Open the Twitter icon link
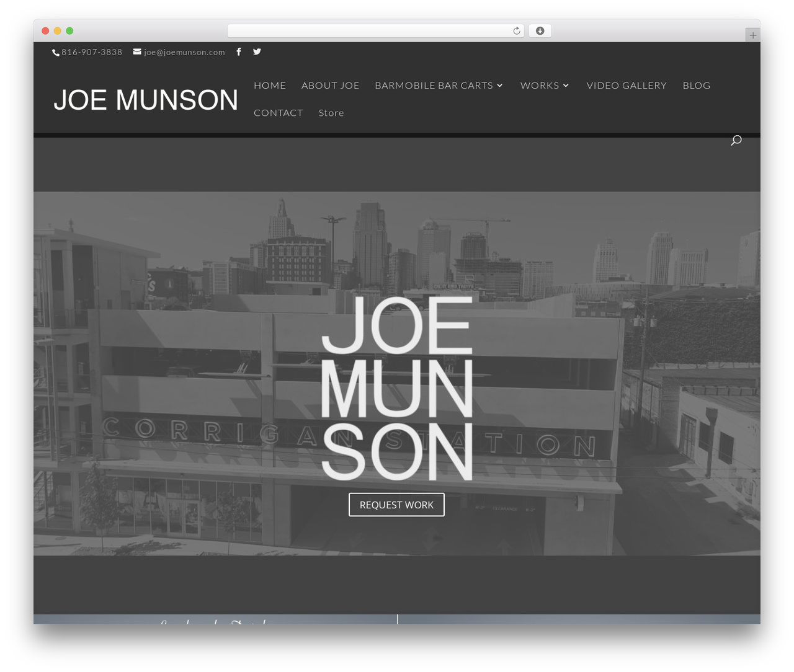 tap(257, 52)
